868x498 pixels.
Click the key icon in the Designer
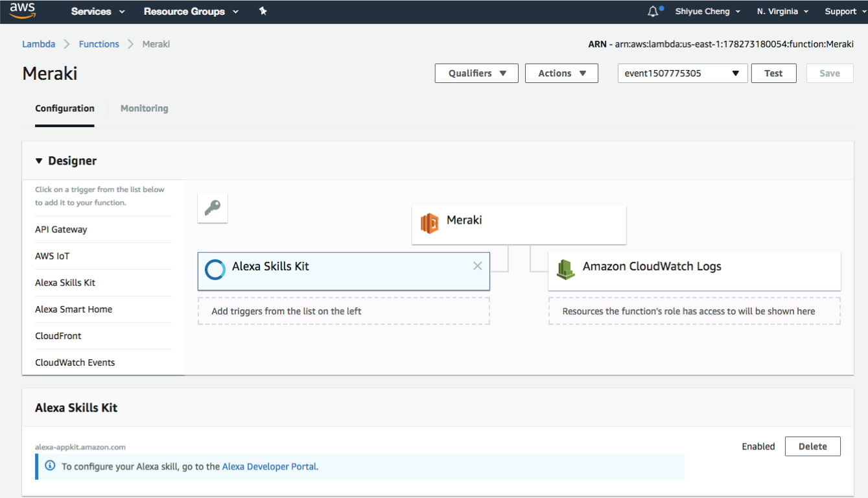[x=212, y=207]
